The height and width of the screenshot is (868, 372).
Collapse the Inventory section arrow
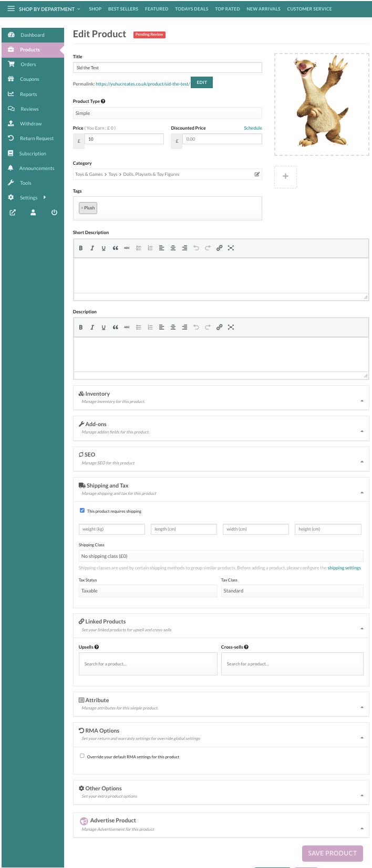click(x=362, y=400)
